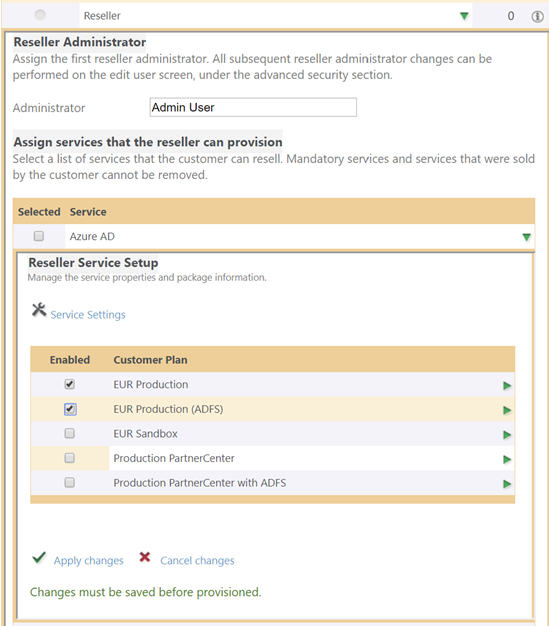The height and width of the screenshot is (626, 549).
Task: Collapse the Azure AD service arrow
Action: [526, 237]
